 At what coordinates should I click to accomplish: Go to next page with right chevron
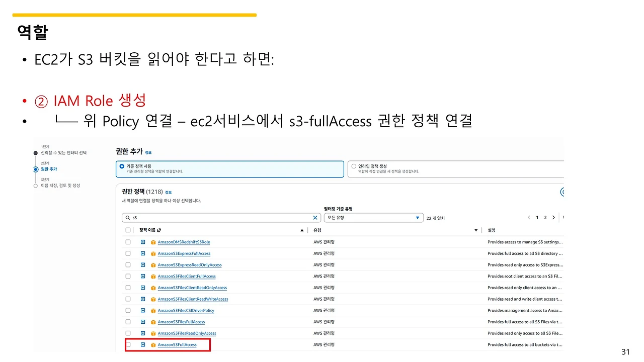pos(553,218)
